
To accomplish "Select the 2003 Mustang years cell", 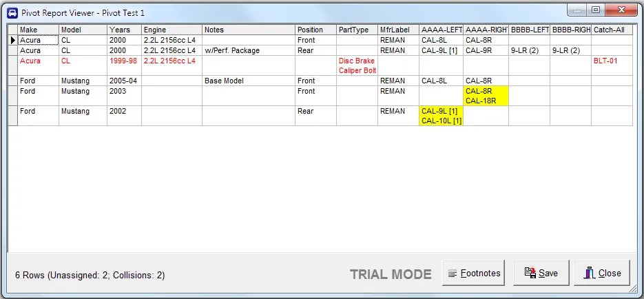I will point(125,96).
